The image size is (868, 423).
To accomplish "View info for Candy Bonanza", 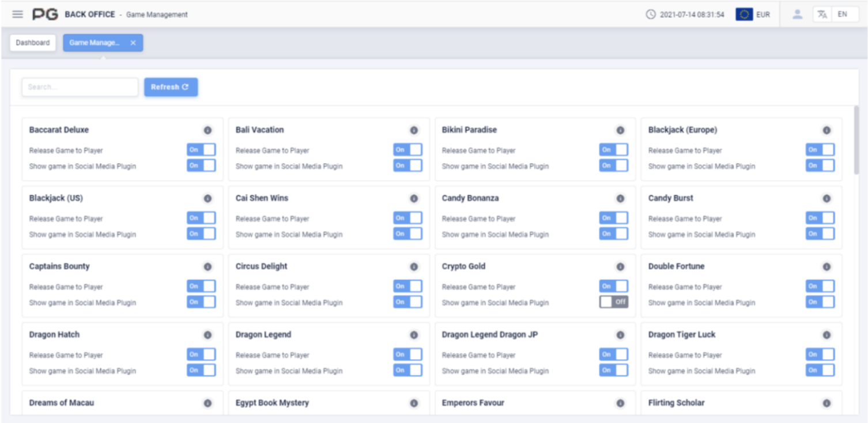I will (620, 198).
